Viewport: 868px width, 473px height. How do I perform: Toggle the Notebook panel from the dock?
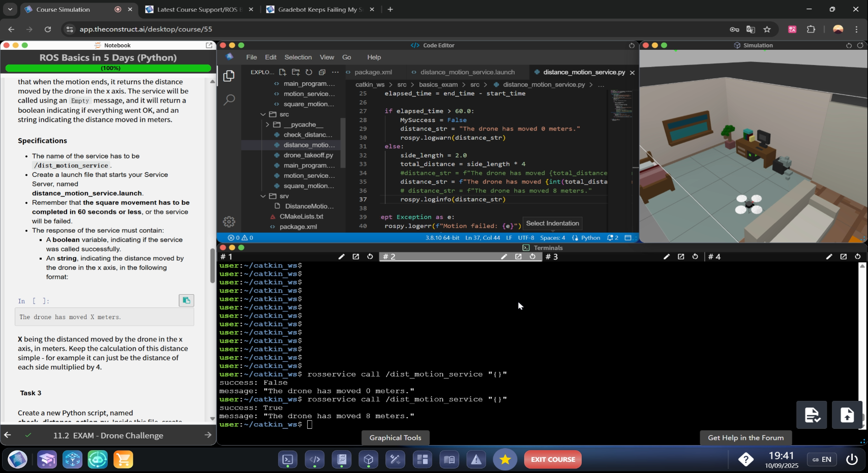click(x=342, y=460)
